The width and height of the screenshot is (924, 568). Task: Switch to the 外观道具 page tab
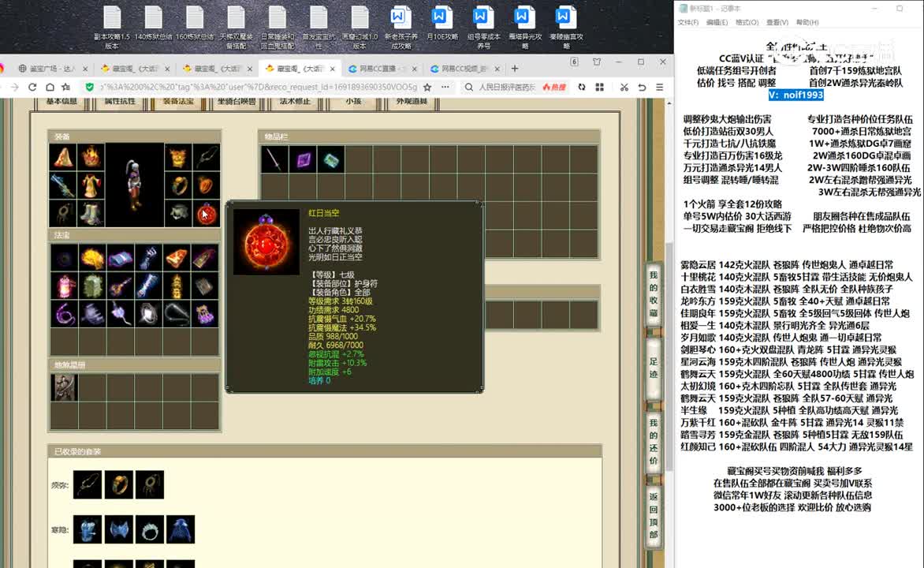tap(412, 102)
